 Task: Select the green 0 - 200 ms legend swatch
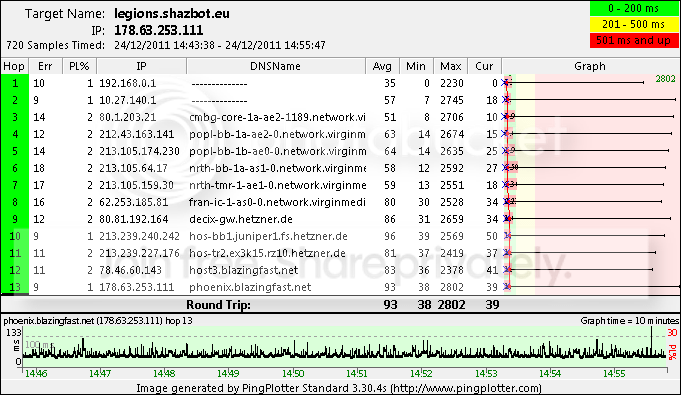tap(634, 8)
